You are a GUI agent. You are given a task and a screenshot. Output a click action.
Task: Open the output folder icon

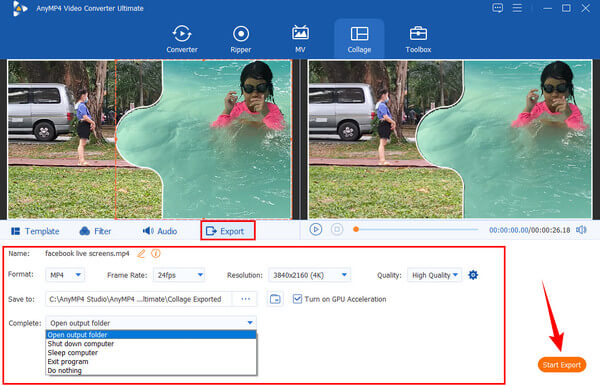click(275, 299)
